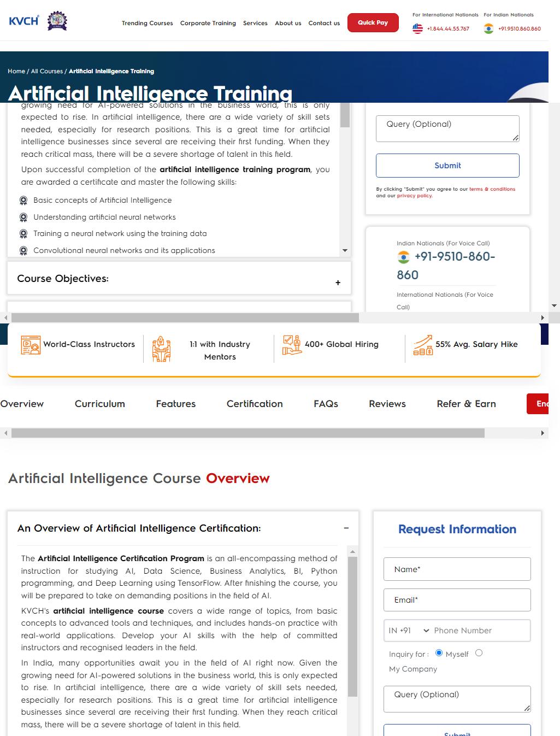
Task: Select the My Company inquiry radio button
Action: pyautogui.click(x=479, y=652)
